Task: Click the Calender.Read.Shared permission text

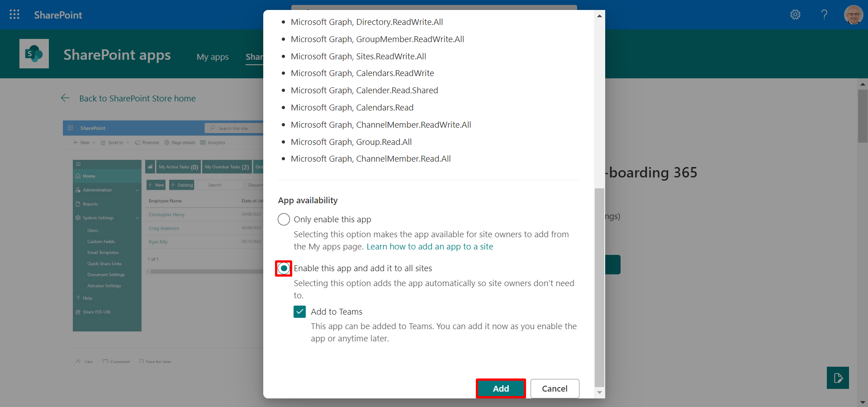Action: [364, 90]
